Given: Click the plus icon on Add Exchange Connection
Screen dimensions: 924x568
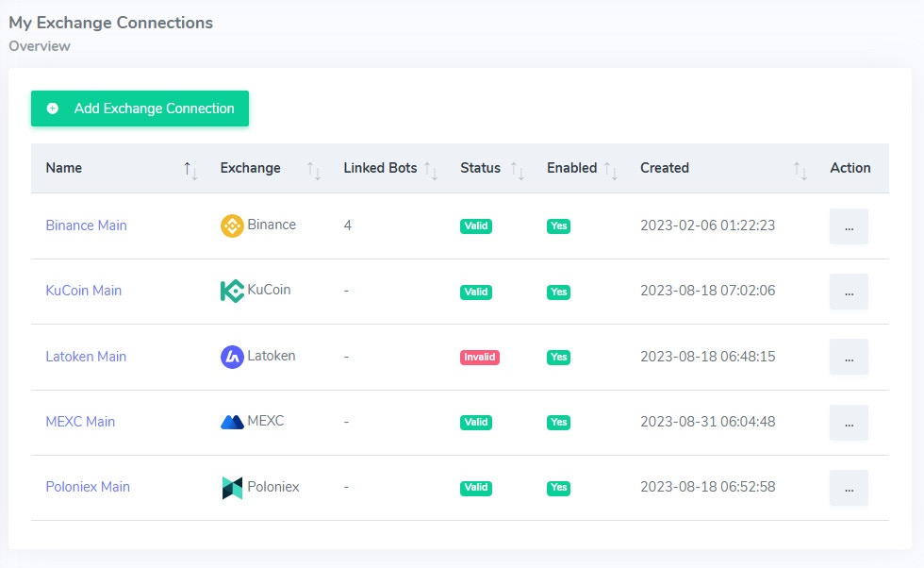Looking at the screenshot, I should click(x=53, y=109).
